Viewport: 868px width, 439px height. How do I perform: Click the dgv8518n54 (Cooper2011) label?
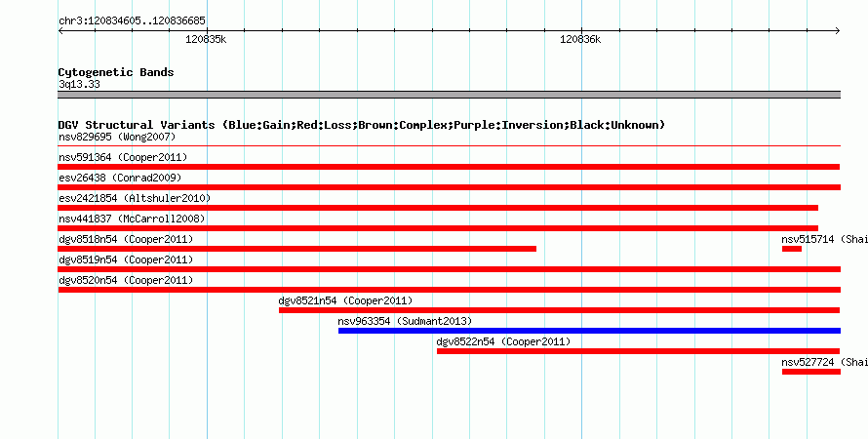tap(126, 239)
